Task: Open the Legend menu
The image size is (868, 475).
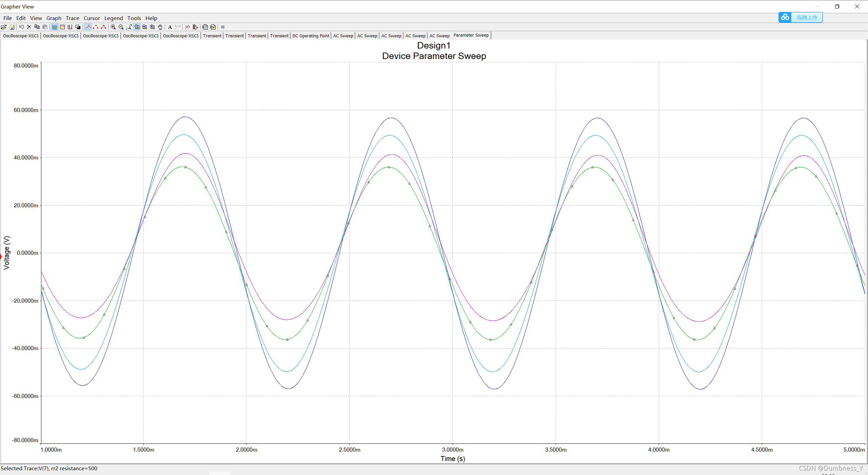Action: [113, 18]
